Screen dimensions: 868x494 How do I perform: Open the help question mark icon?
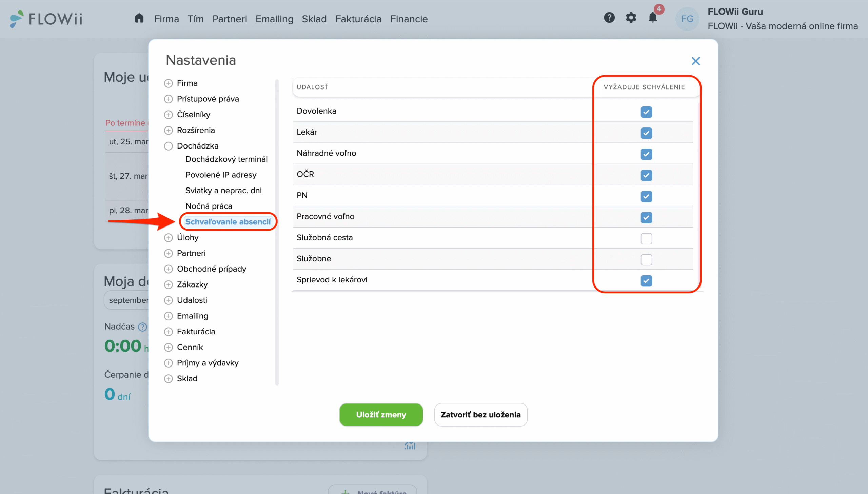point(609,18)
